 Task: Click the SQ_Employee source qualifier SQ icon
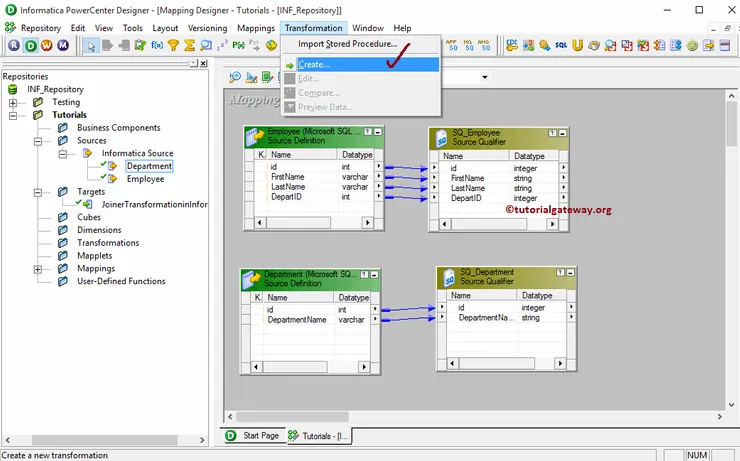[x=441, y=138]
